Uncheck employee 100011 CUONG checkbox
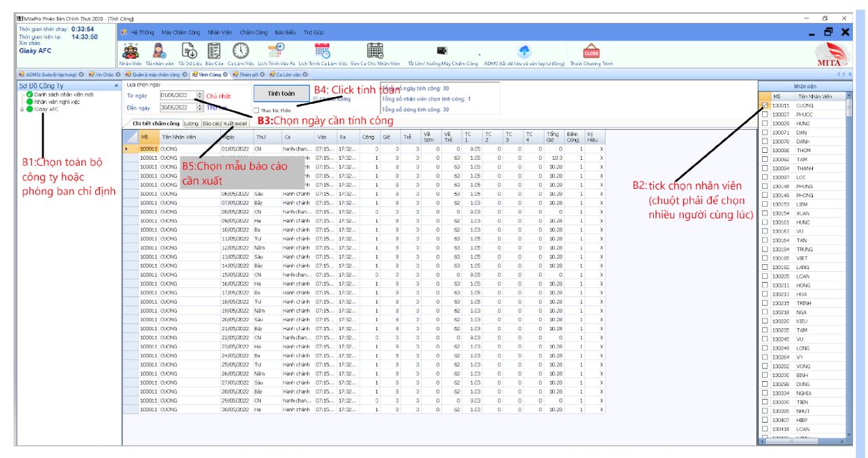This screenshot has height=458, width=868. pos(765,106)
